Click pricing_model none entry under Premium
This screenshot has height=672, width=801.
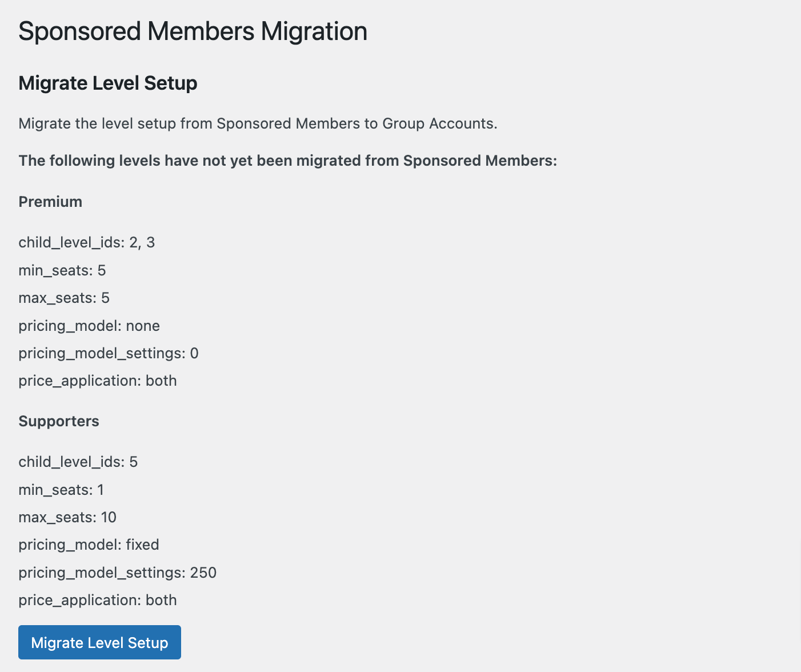coord(89,325)
